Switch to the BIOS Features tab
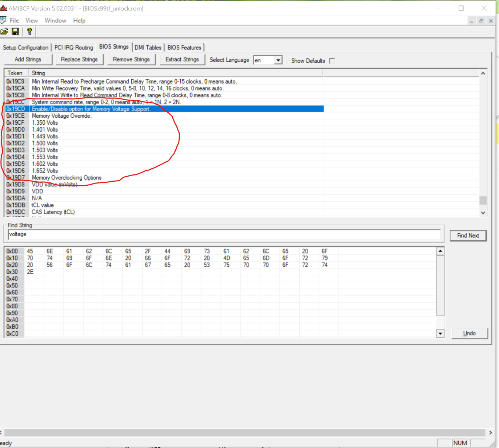499x448 pixels. coord(184,48)
